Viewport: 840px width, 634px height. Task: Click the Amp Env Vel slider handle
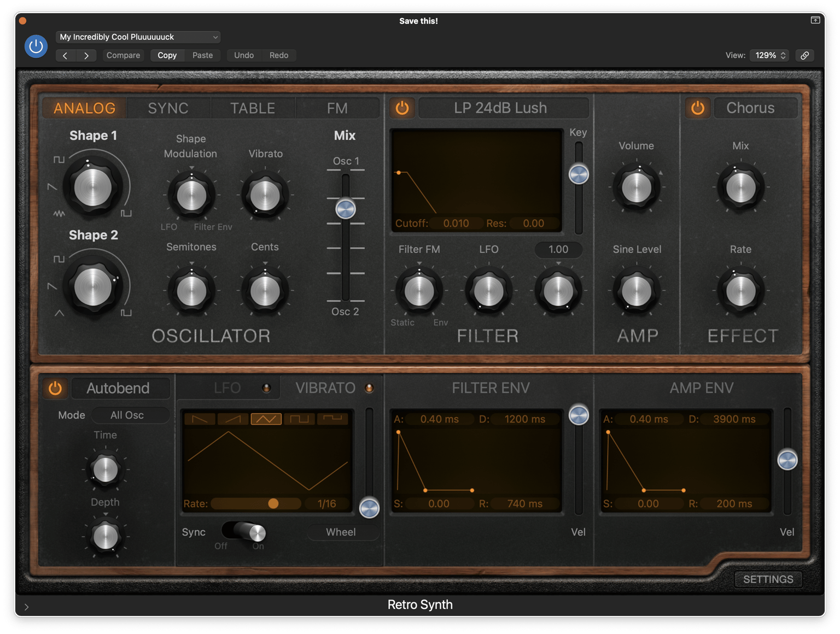787,460
